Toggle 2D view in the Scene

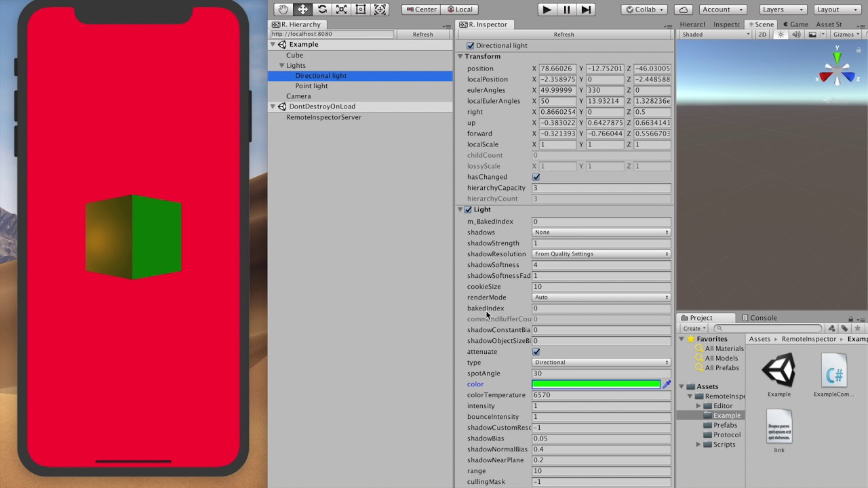(763, 35)
